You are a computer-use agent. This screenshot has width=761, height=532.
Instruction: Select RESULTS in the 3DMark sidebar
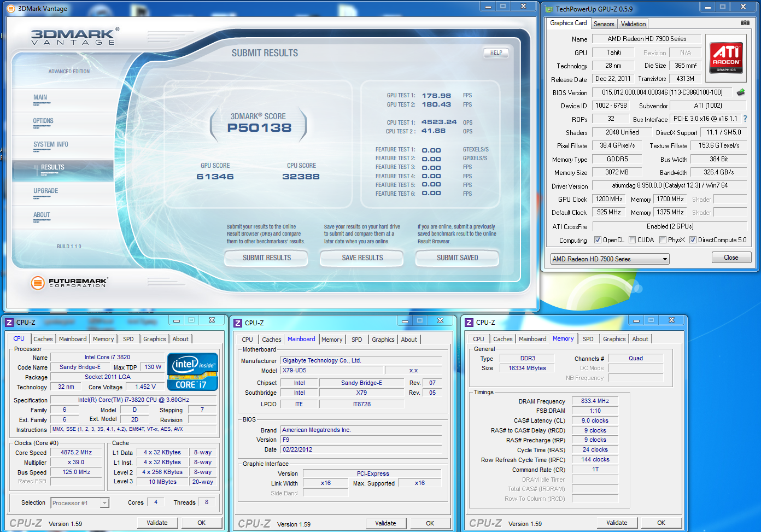[x=63, y=169]
